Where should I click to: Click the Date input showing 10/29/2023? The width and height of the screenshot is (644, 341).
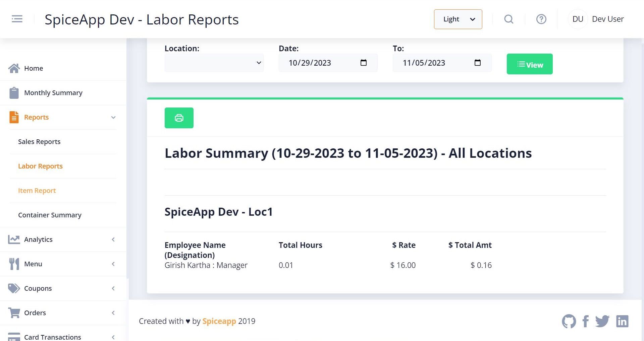[328, 63]
